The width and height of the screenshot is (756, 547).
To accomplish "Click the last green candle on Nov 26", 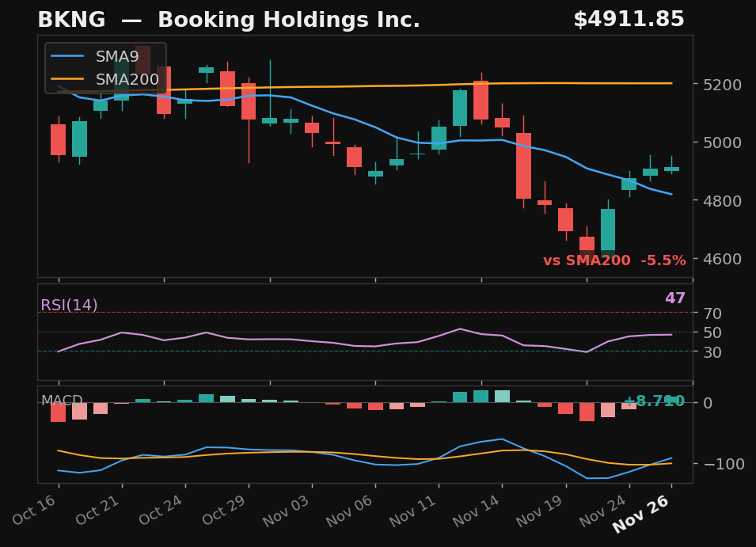I will (671, 169).
